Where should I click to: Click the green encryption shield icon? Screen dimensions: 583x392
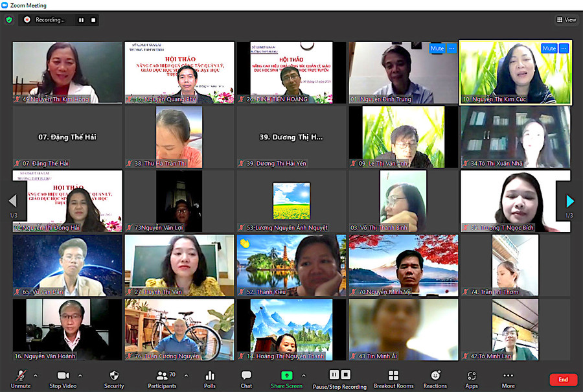coord(9,19)
